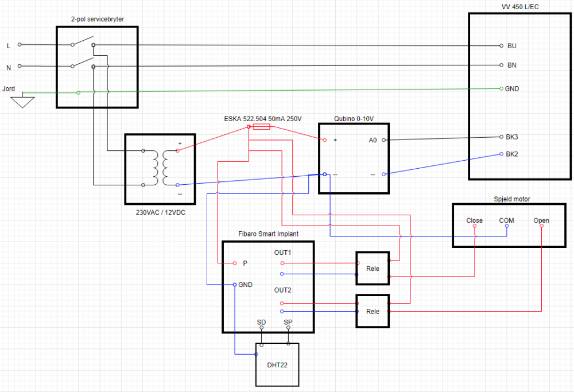Click the Jord ground symbol
The height and width of the screenshot is (392, 574).
click(x=23, y=102)
